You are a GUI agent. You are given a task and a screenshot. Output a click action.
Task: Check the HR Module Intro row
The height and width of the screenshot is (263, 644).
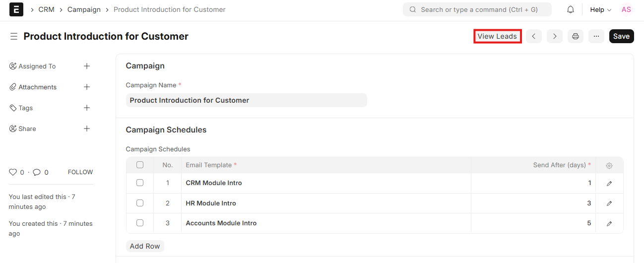click(140, 203)
